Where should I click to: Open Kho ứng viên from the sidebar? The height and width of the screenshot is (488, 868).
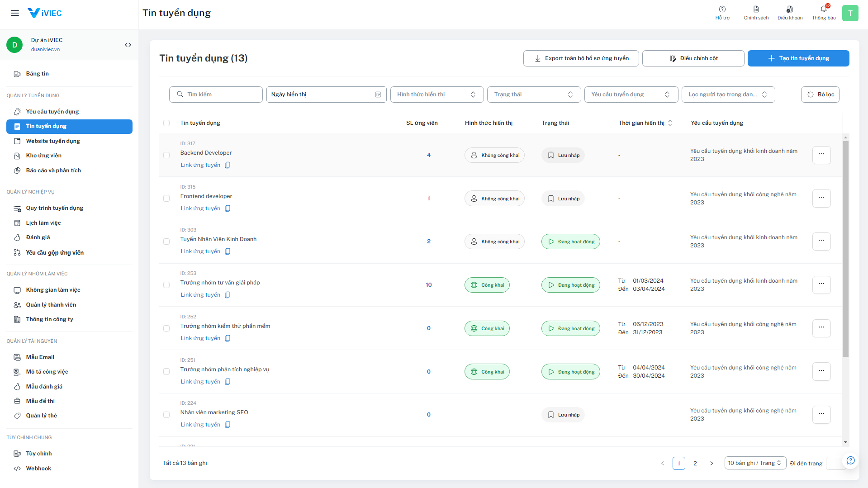click(43, 156)
